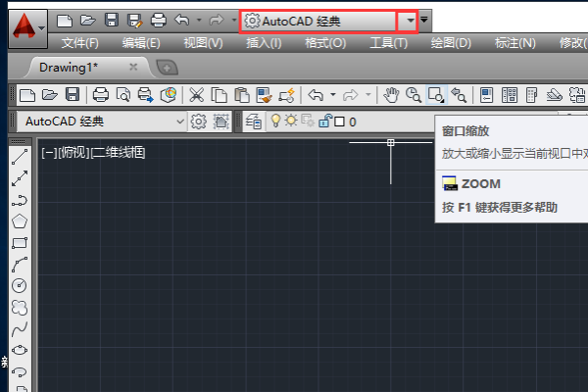The height and width of the screenshot is (392, 588).
Task: Click Workspace Settings gear icon
Action: coord(198,122)
